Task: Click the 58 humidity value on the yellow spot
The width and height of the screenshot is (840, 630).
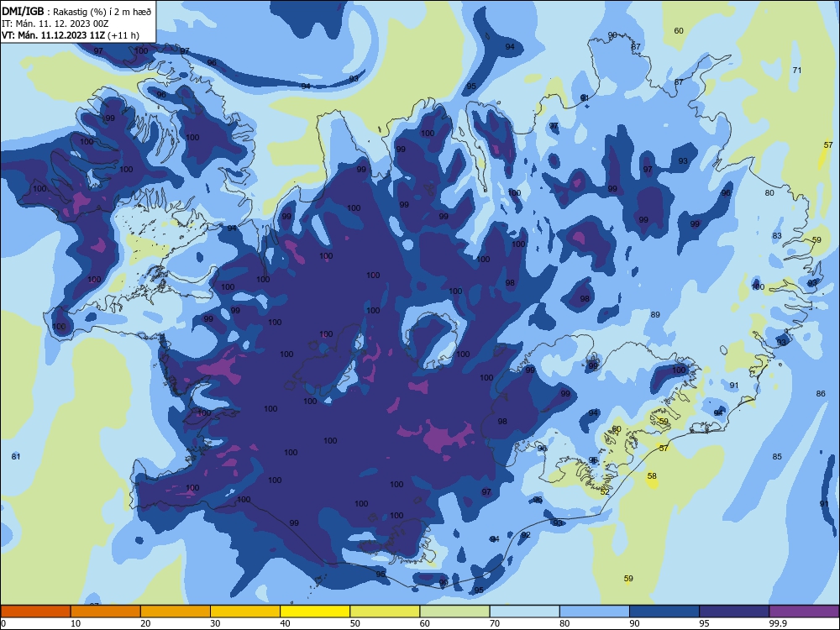Action: [652, 475]
